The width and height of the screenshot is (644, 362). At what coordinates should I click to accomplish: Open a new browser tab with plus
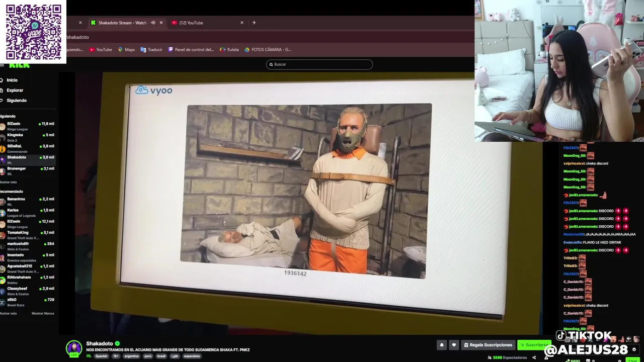(x=254, y=23)
